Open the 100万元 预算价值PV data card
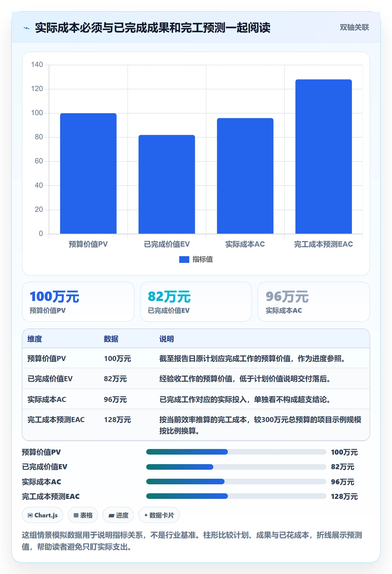392x574 pixels. click(x=78, y=302)
